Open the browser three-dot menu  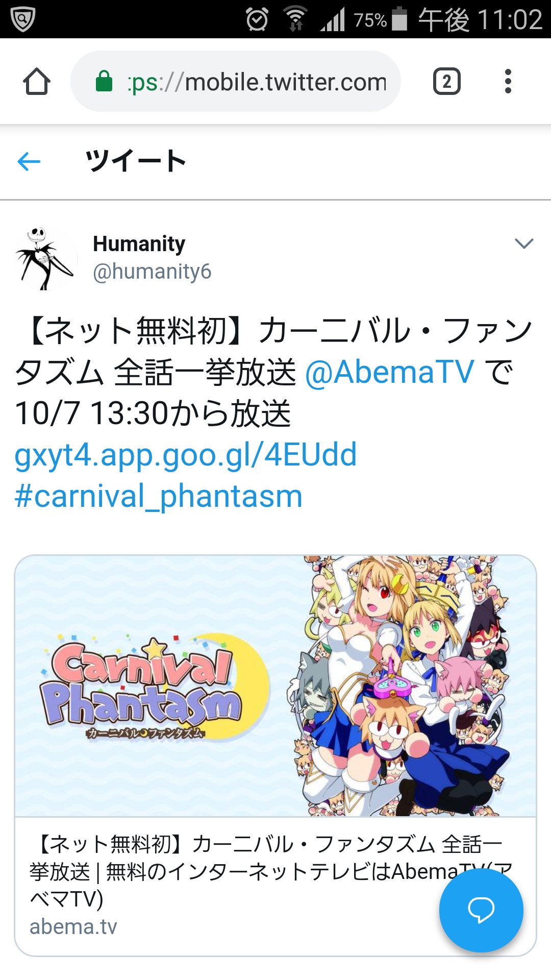(508, 82)
